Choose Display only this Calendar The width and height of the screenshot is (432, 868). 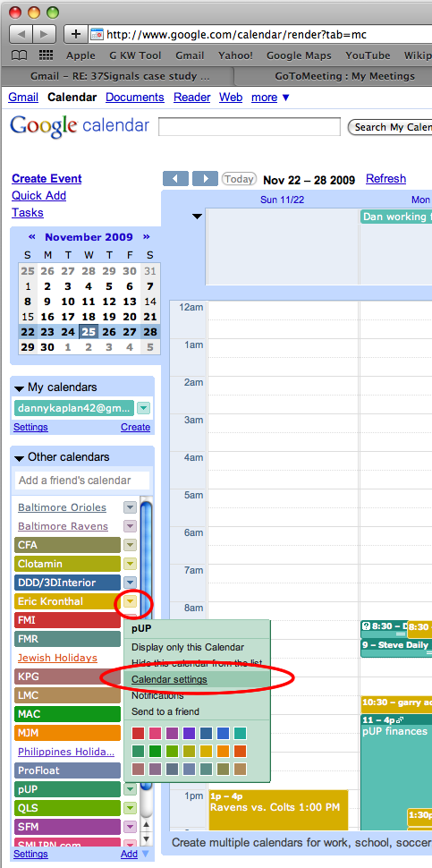point(188,647)
